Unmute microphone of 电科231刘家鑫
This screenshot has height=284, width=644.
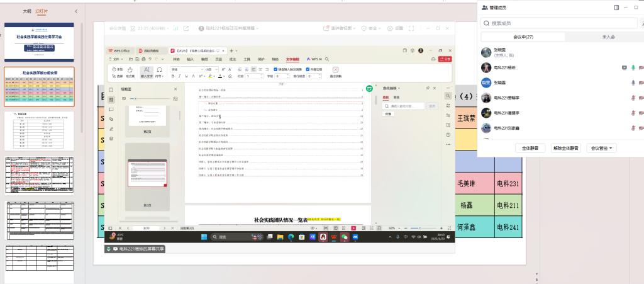(x=633, y=128)
